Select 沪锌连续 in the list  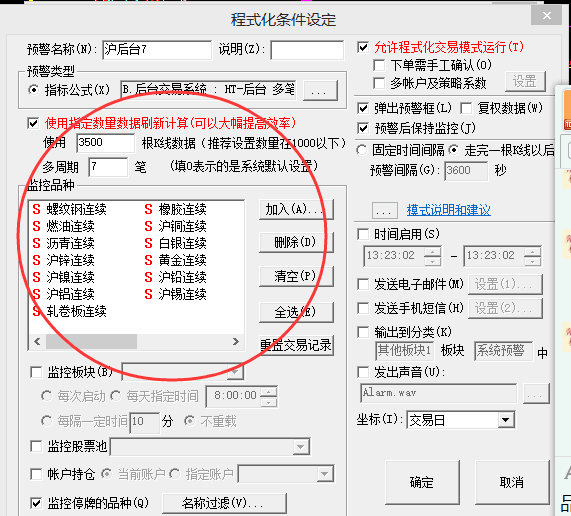(x=64, y=260)
